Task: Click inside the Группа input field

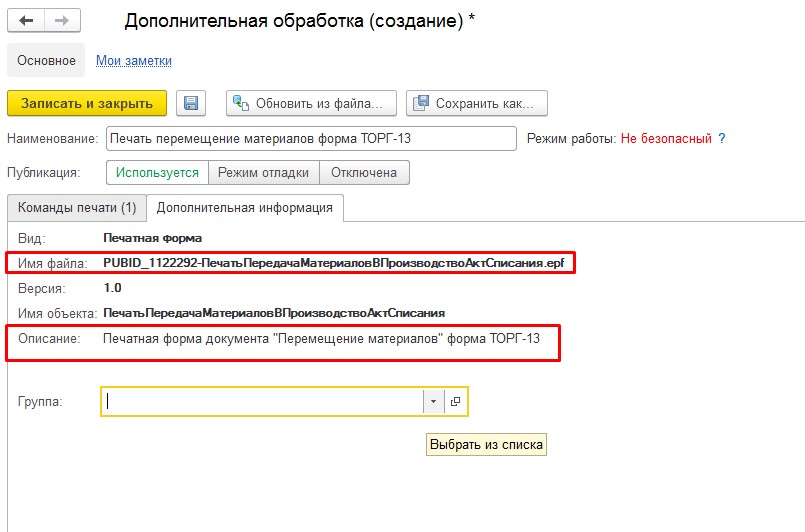Action: tap(262, 402)
